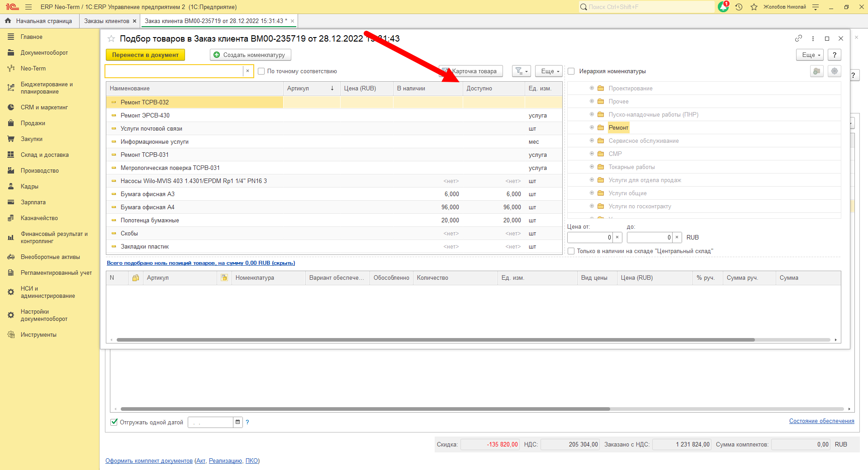
Task: Open CRM и маркетинг sidebar menu
Action: pyautogui.click(x=44, y=107)
